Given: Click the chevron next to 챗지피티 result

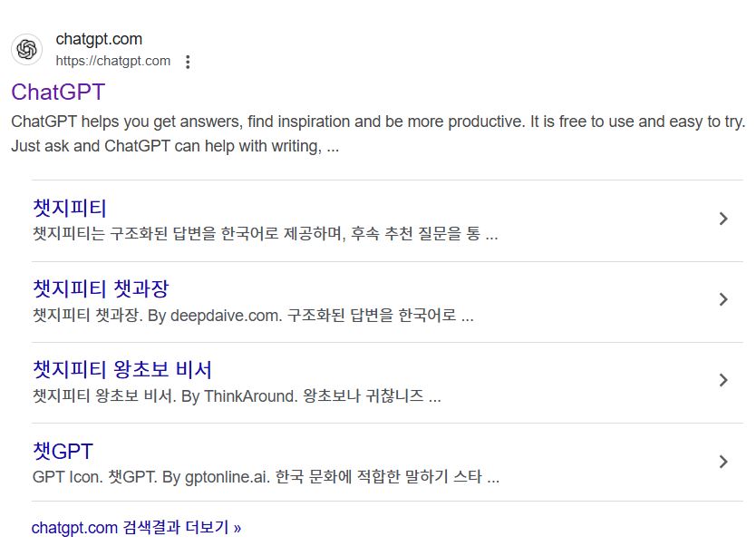Looking at the screenshot, I should [x=722, y=218].
